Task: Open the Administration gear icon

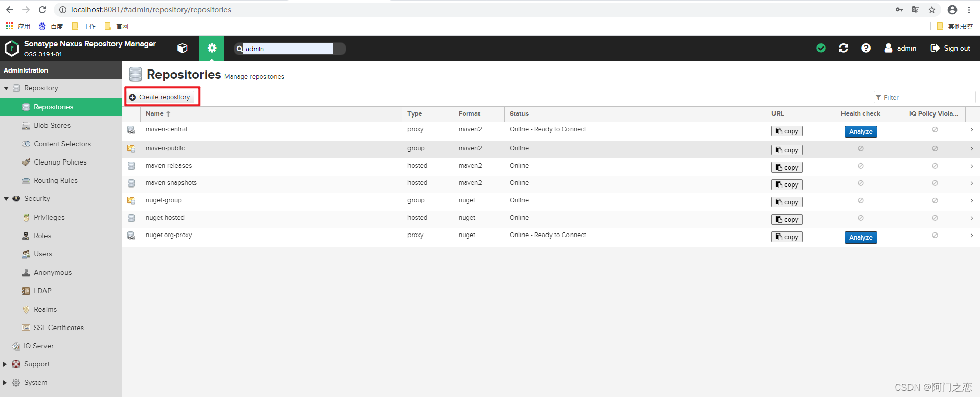Action: point(212,48)
